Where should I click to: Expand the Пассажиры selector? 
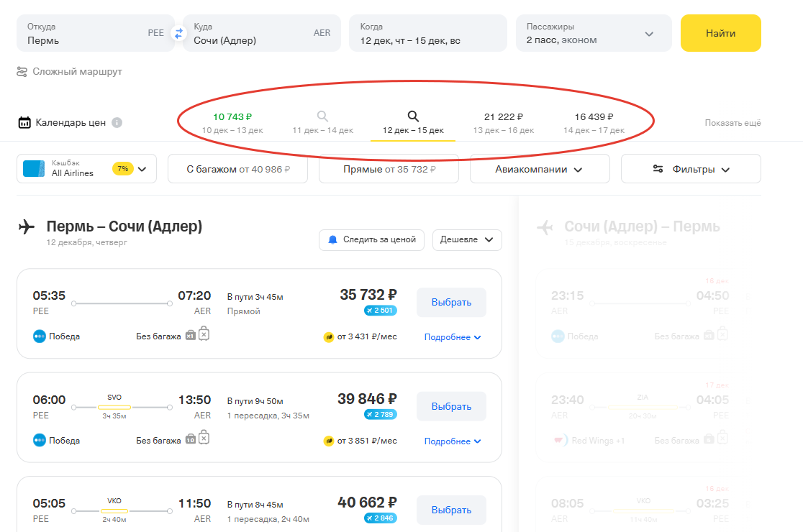[x=594, y=33]
